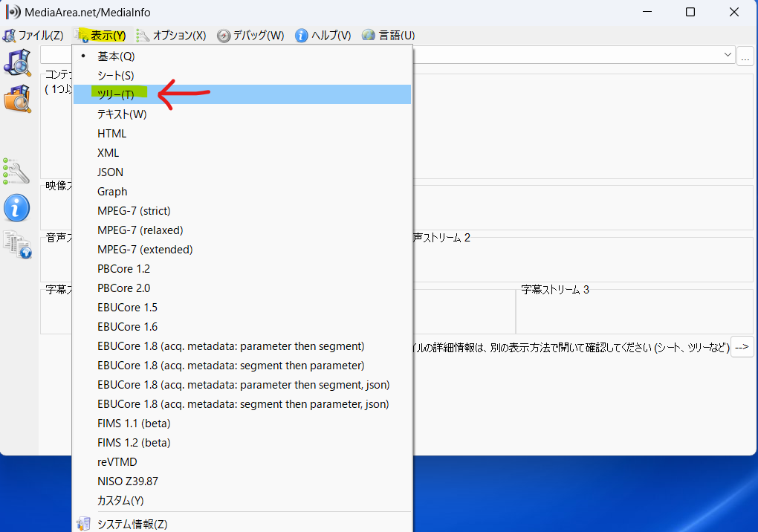Switch to HTML view
The width and height of the screenshot is (758, 532).
click(x=242, y=133)
